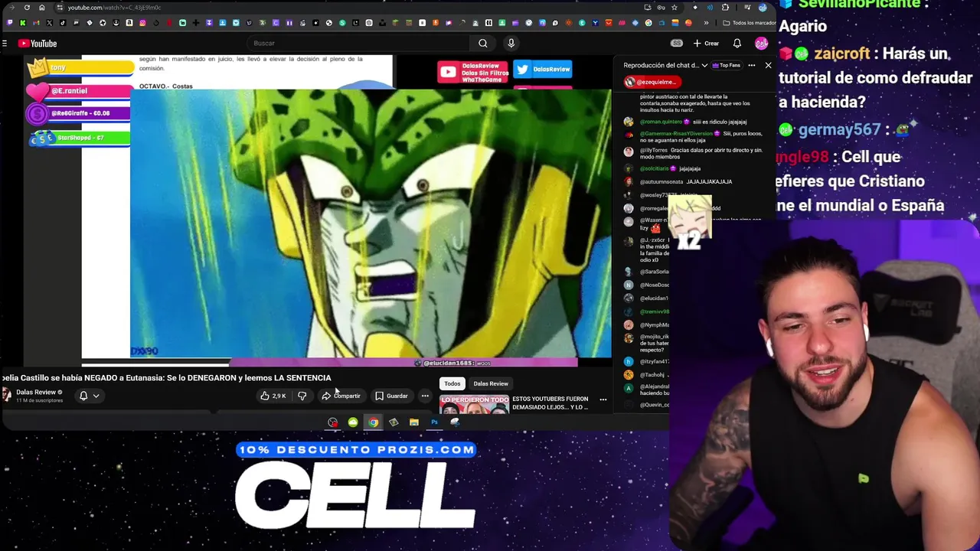980x551 pixels.
Task: Select the Dalas Review filter chip
Action: pyautogui.click(x=491, y=383)
